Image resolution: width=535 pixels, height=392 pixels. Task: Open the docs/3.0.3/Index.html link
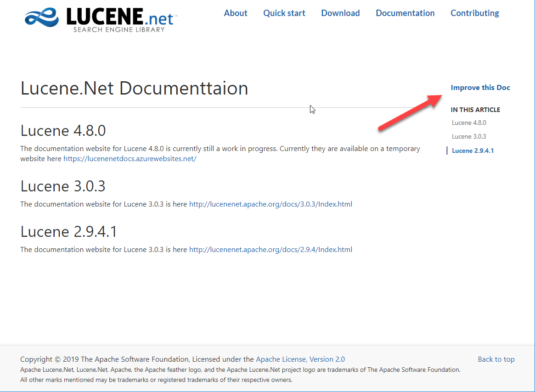click(270, 204)
